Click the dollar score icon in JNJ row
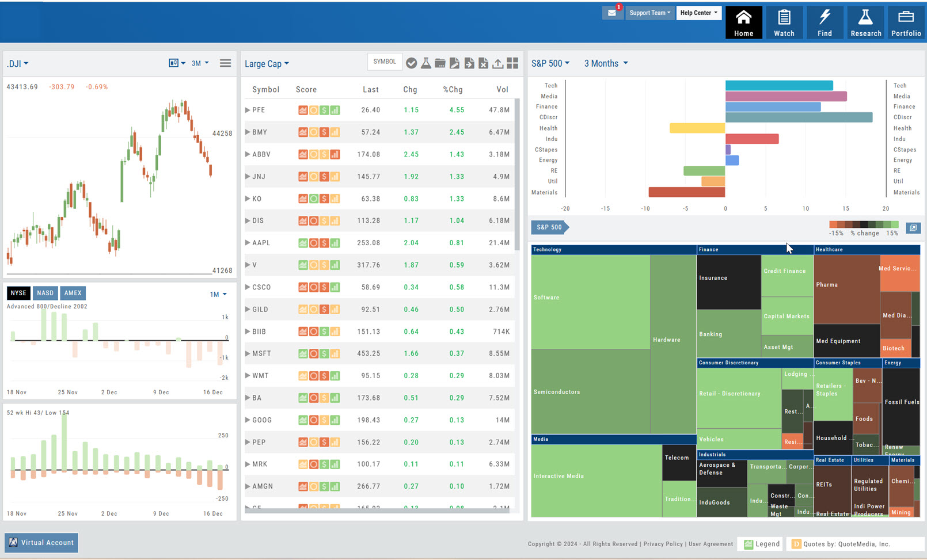The height and width of the screenshot is (560, 927). click(x=324, y=177)
